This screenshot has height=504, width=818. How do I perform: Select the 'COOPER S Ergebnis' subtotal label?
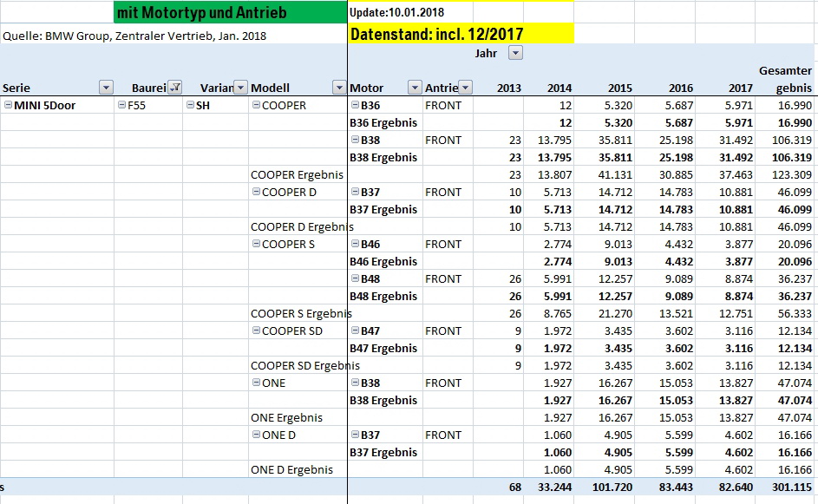301,313
